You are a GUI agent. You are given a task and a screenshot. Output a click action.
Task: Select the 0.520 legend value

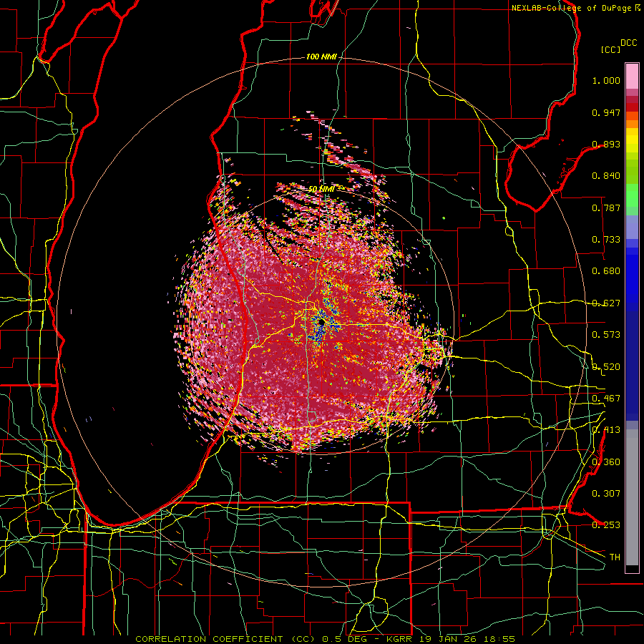(x=606, y=366)
